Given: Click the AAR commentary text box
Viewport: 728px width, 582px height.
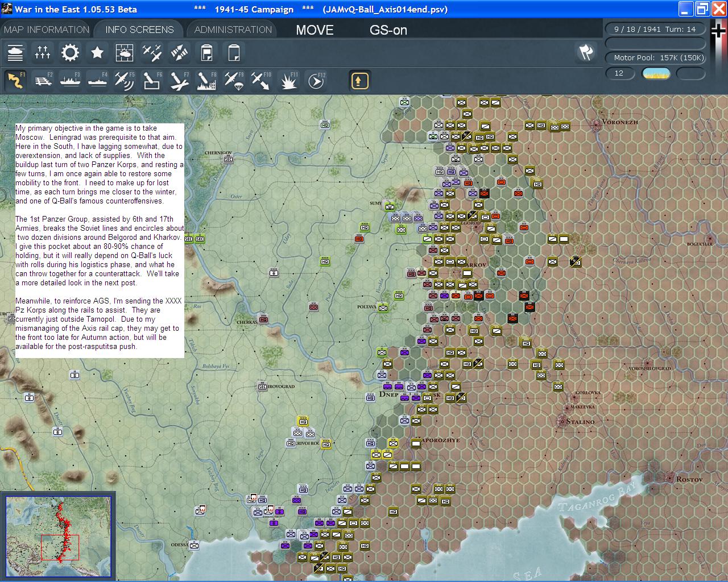Looking at the screenshot, I should coord(100,240).
